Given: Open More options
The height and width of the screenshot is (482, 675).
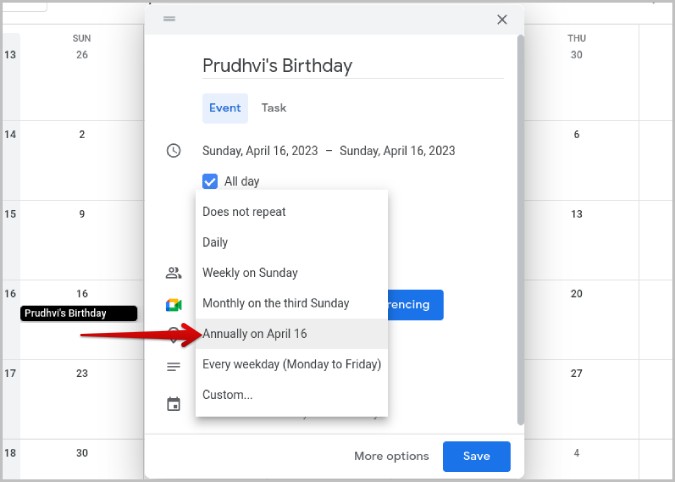Looking at the screenshot, I should 392,456.
